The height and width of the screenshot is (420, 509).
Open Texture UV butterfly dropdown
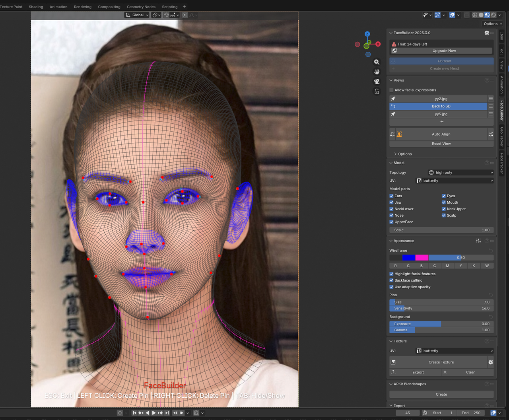click(x=455, y=351)
